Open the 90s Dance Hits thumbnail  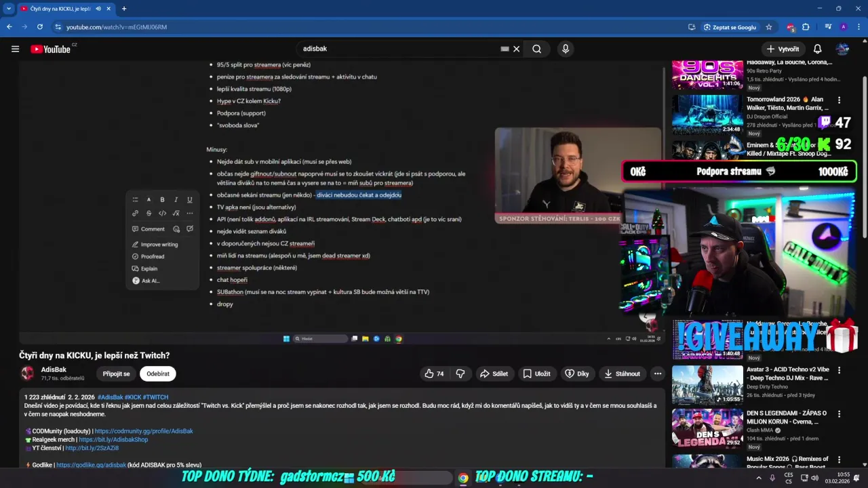pos(707,75)
